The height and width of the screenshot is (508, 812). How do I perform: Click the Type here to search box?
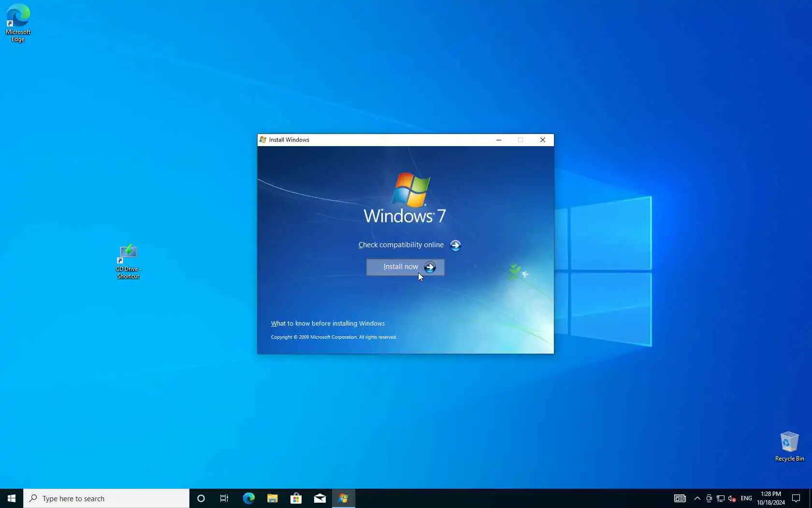tap(106, 498)
